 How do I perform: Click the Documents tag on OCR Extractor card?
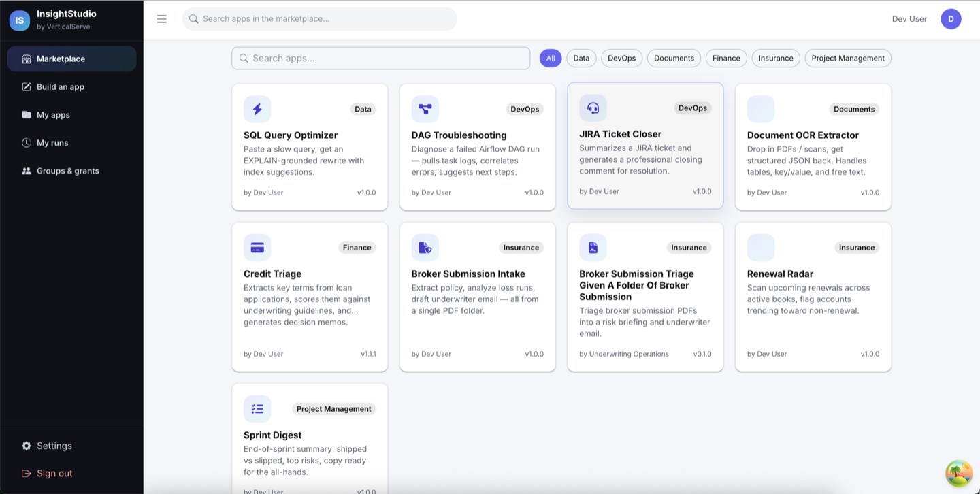pyautogui.click(x=854, y=109)
